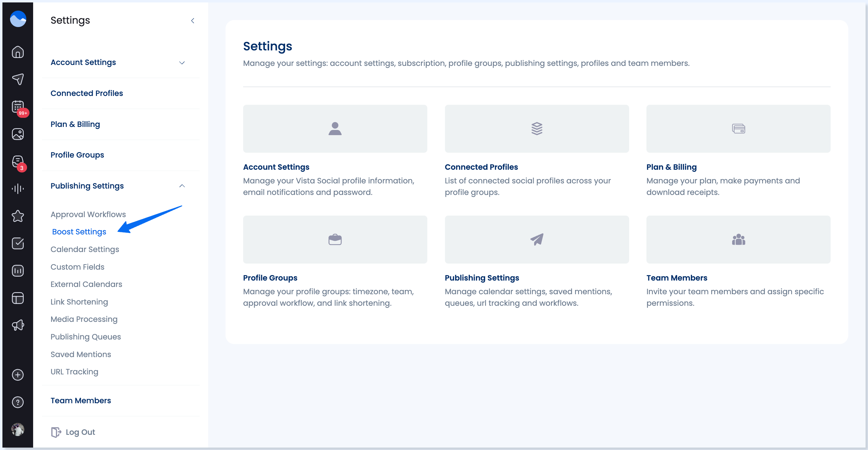
Task: Open the Reviews star icon
Action: (x=18, y=216)
